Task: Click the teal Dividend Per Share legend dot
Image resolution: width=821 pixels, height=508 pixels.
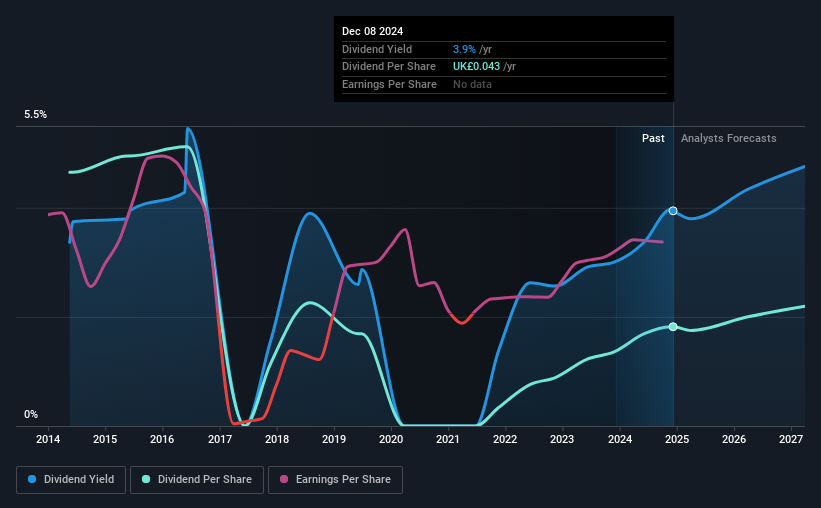Action: pos(146,479)
